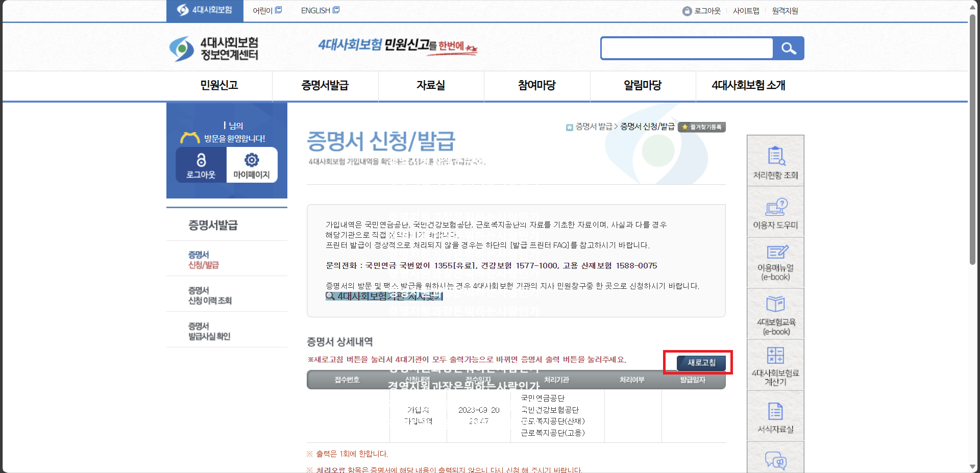Image resolution: width=980 pixels, height=473 pixels.
Task: Click the 새로고침 refresh button
Action: [702, 363]
